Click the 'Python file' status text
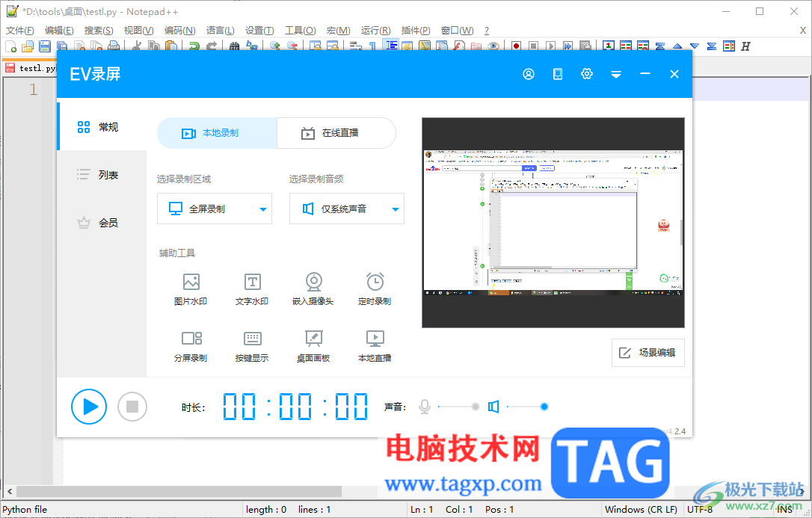The width and height of the screenshot is (812, 518). pos(25,510)
